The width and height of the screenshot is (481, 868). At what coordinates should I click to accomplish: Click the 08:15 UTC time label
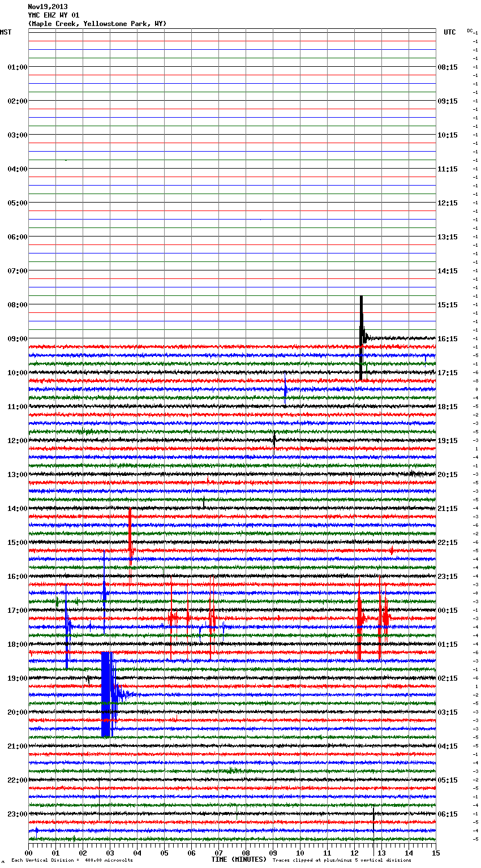448,67
